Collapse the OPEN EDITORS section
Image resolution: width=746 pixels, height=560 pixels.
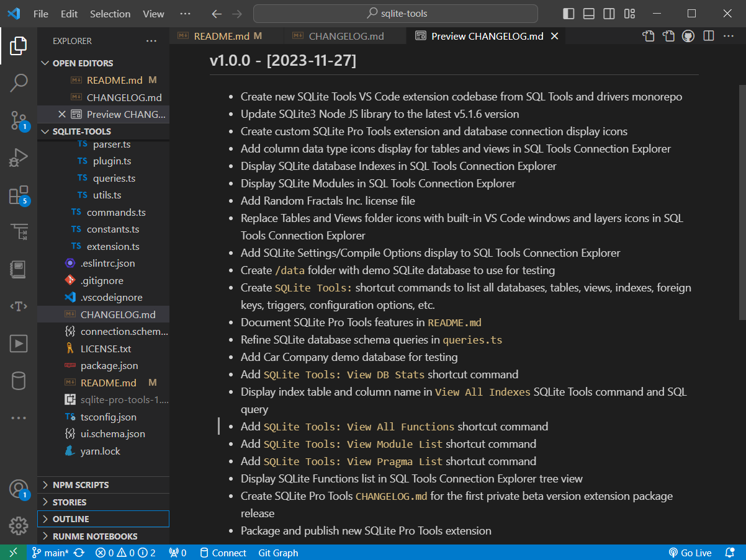tap(103, 63)
